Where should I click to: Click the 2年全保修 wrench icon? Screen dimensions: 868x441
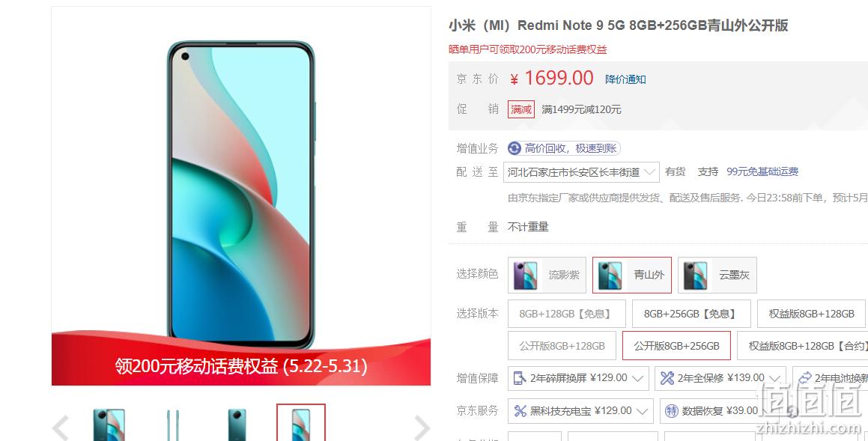667,378
